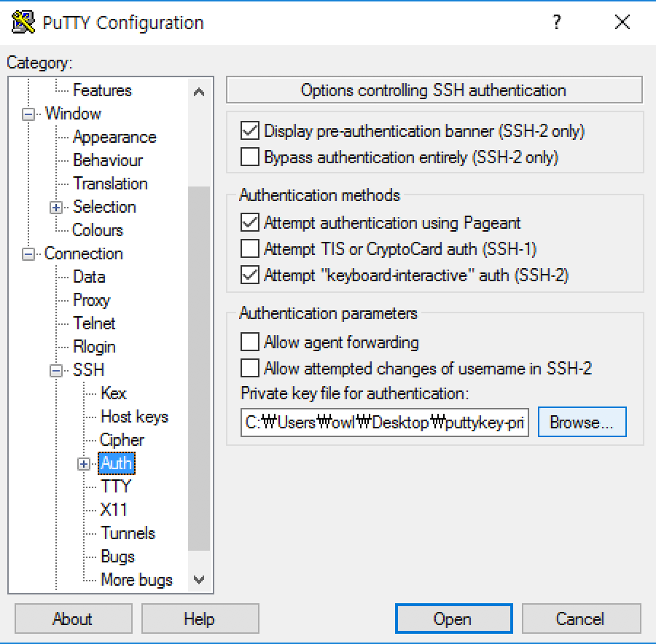
Task: Click the category tree scroll up arrow
Action: click(199, 92)
